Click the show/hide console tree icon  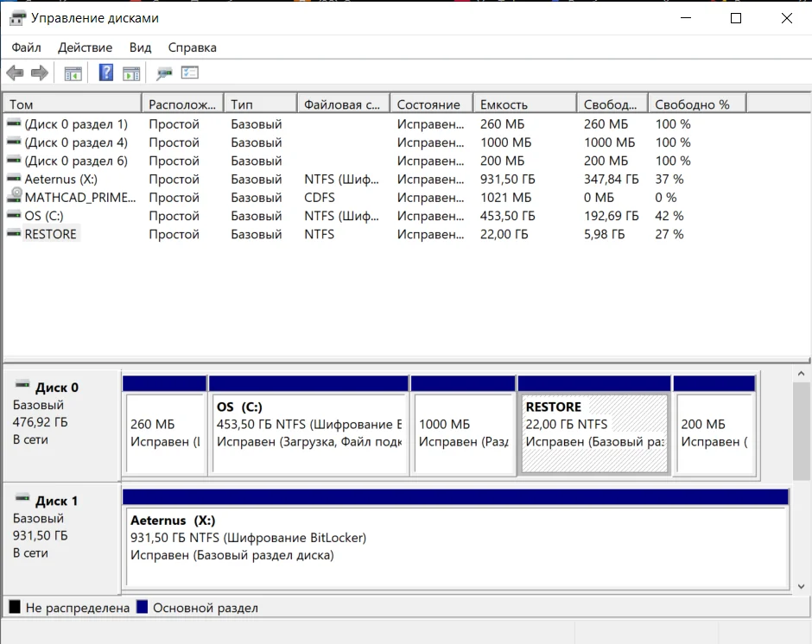point(73,73)
